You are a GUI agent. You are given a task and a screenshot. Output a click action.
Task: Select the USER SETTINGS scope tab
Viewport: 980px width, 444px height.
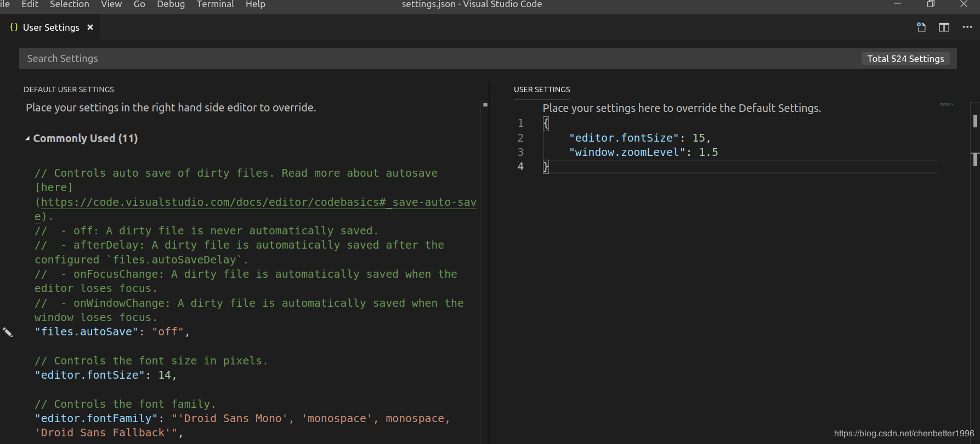coord(542,89)
